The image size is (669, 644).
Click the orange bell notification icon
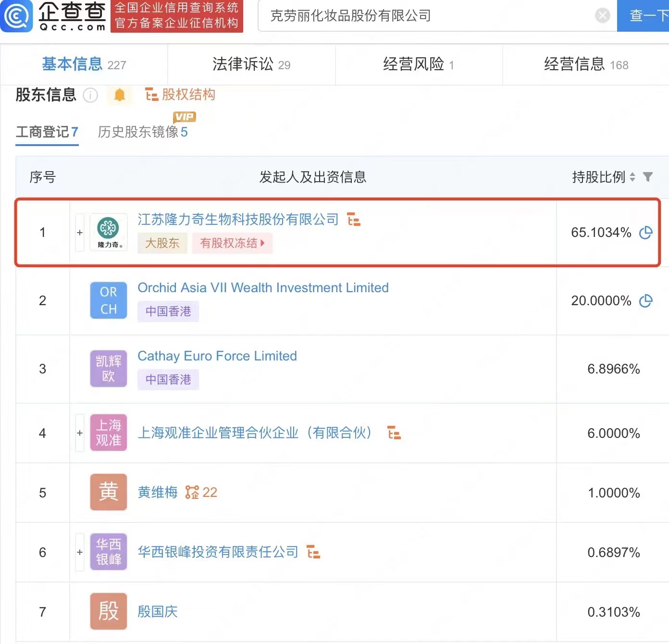click(120, 95)
